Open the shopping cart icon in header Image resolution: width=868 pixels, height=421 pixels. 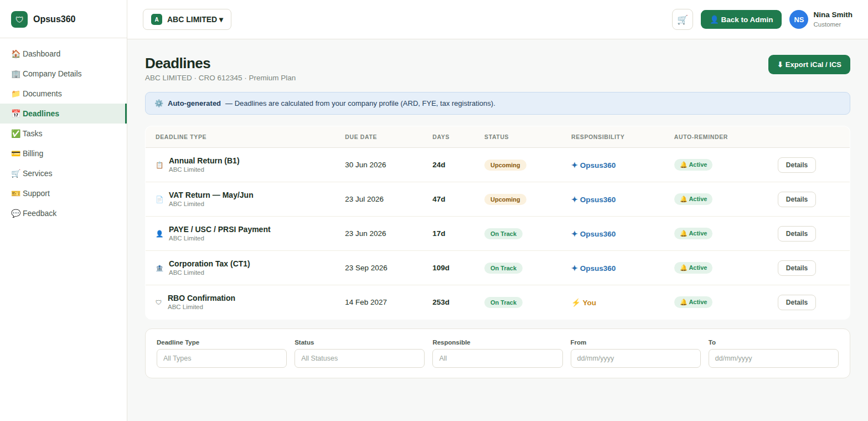pos(683,19)
